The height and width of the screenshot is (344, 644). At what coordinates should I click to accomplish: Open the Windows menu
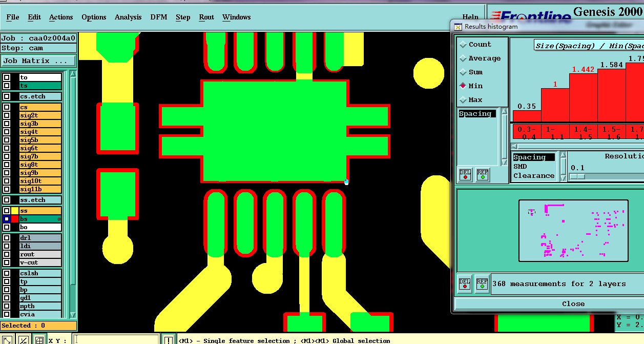point(237,17)
